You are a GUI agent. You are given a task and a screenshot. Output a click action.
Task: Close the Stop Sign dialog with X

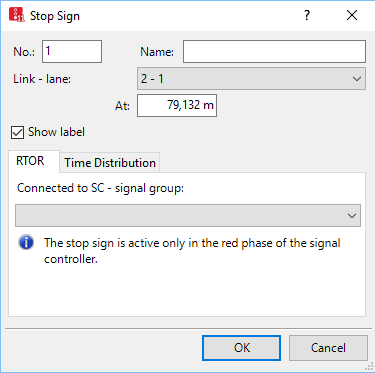352,15
